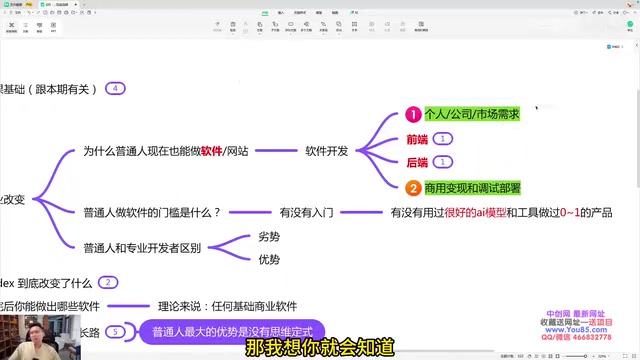Click the green round button at ribbon's right end

tap(630, 24)
